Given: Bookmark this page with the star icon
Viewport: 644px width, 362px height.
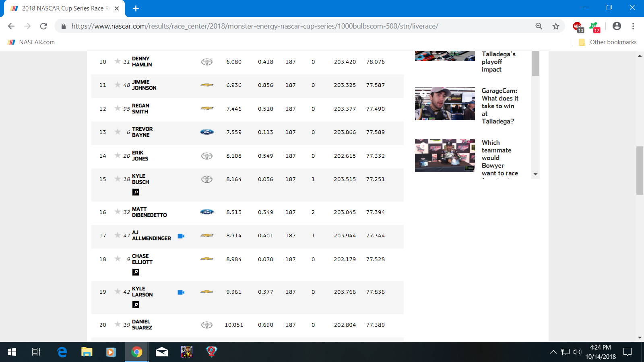Looking at the screenshot, I should (x=556, y=26).
